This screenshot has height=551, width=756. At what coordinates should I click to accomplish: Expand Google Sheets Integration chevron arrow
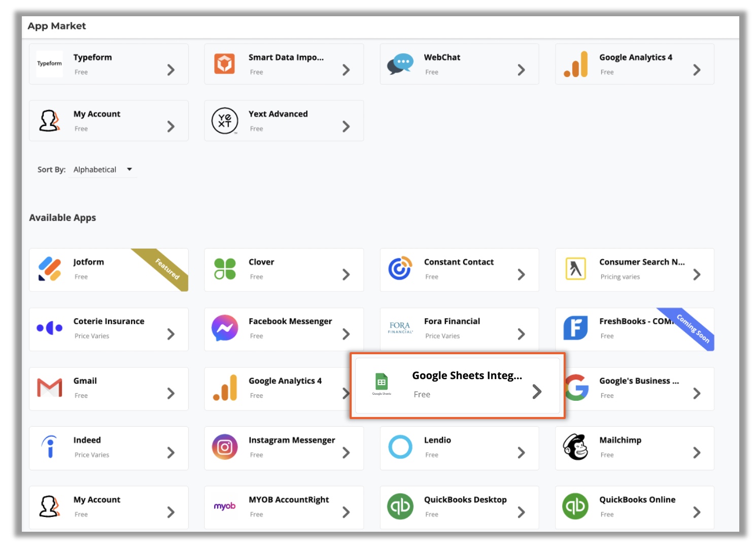537,392
